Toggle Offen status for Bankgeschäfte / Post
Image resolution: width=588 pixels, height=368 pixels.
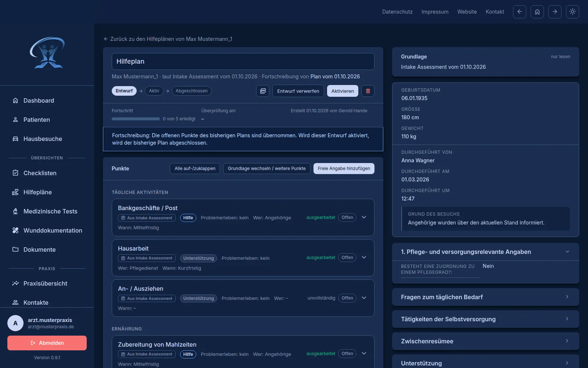(x=347, y=217)
